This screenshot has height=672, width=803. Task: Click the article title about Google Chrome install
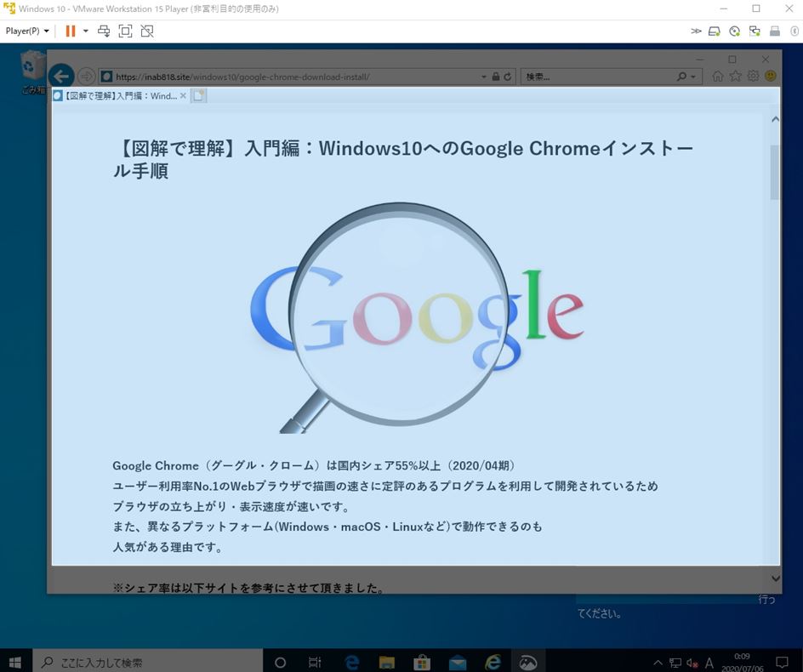pyautogui.click(x=402, y=159)
